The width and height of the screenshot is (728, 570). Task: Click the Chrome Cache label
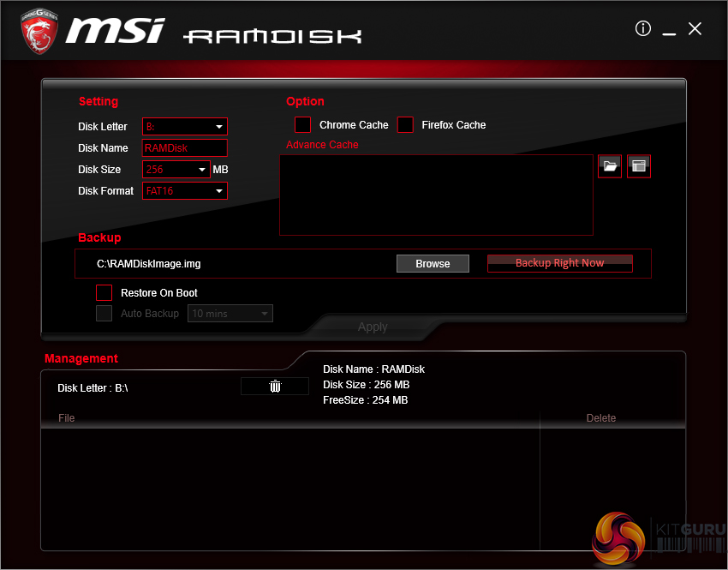[354, 124]
